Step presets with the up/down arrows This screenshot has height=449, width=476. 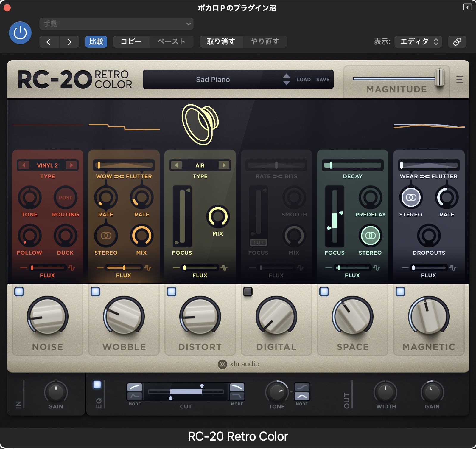click(287, 79)
